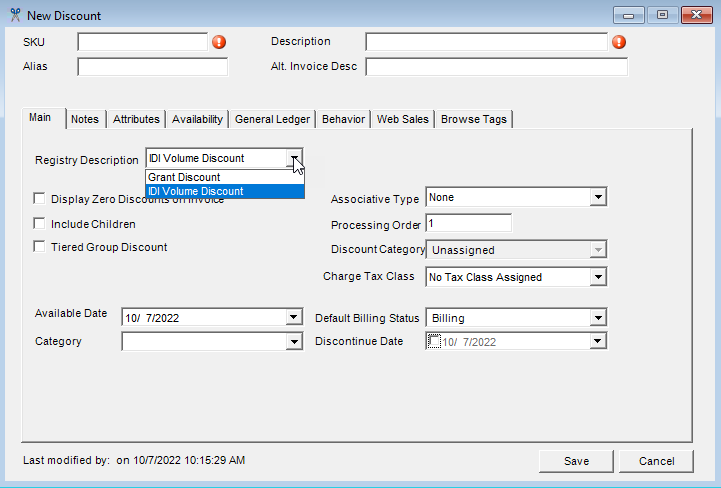
Task: Expand the Default Billing Status dropdown
Action: pos(598,318)
